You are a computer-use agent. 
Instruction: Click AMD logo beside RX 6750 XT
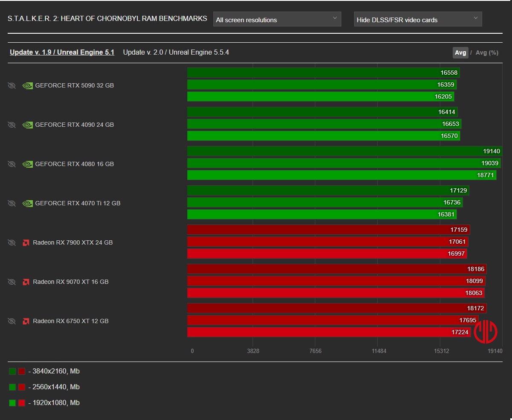[x=26, y=321]
